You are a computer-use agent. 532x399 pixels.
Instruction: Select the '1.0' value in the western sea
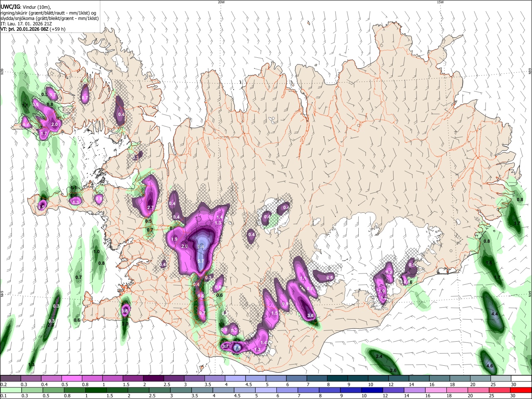point(96,251)
